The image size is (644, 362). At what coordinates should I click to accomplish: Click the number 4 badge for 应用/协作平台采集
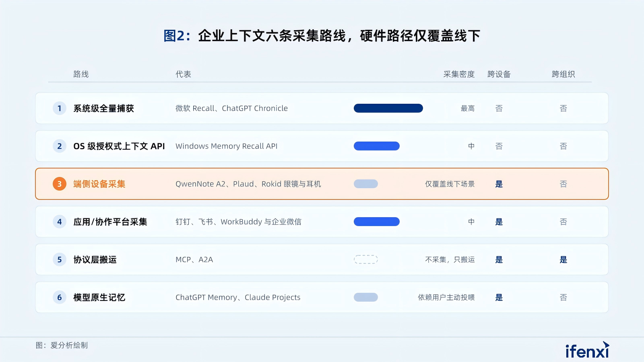click(60, 222)
